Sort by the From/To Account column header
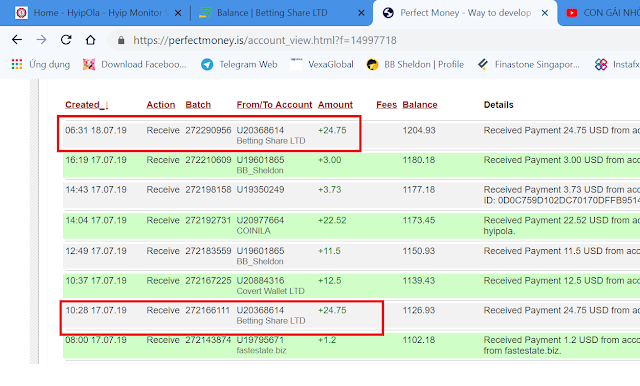The width and height of the screenshot is (640, 386). click(x=274, y=105)
